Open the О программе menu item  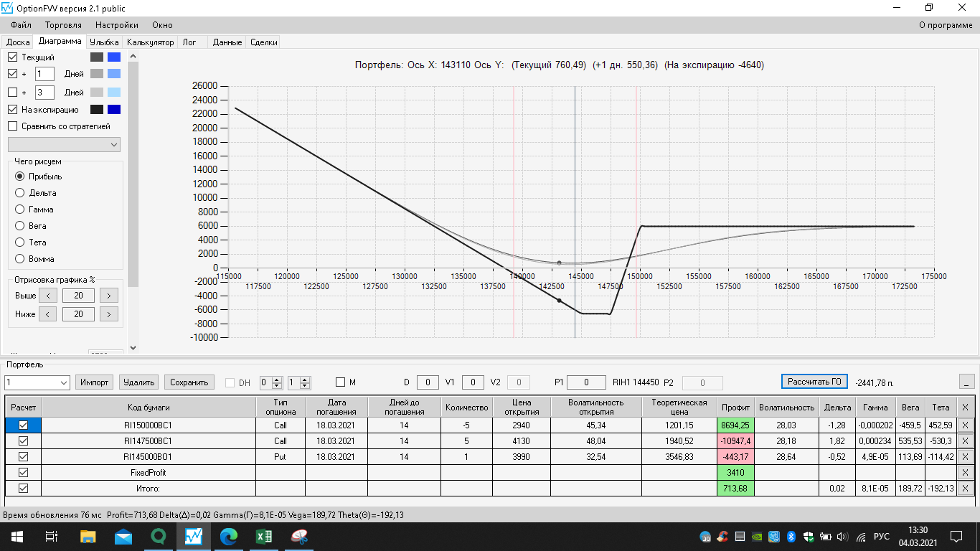click(946, 25)
